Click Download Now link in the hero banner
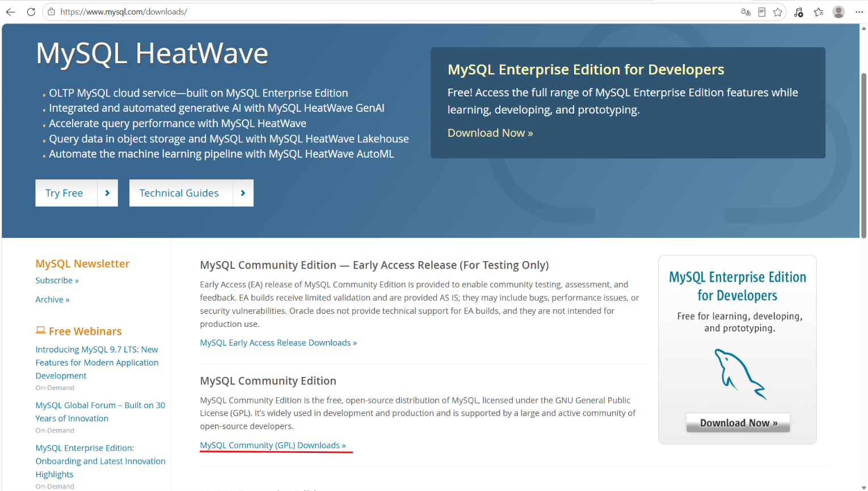The height and width of the screenshot is (491, 868). coord(490,133)
